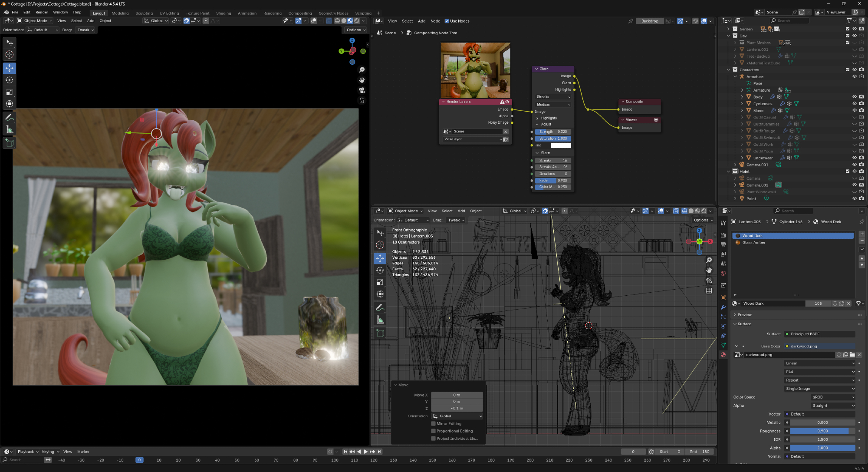Toggle the Use Nodes checkbox
The image size is (868, 472).
(447, 21)
